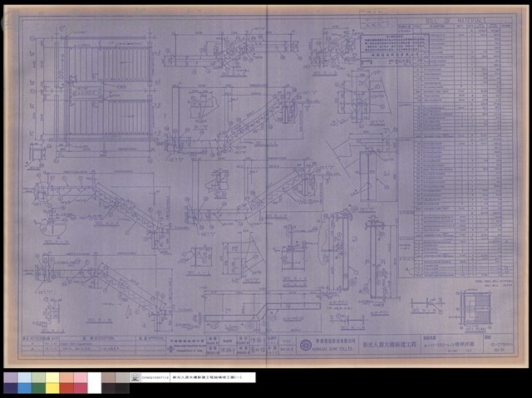The height and width of the screenshot is (398, 532).
Task: Pick the light gray calibration swatch
Action: [122, 378]
